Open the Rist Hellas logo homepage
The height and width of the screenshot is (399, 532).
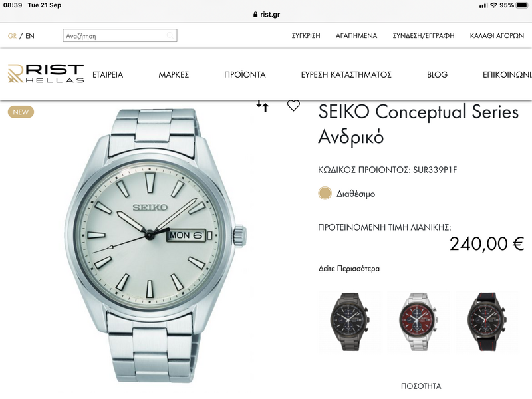pyautogui.click(x=46, y=73)
